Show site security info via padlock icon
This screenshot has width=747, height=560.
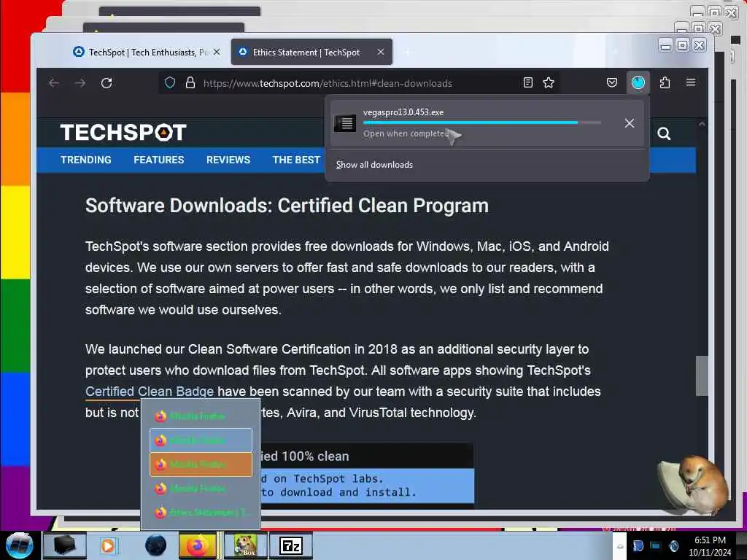coord(190,83)
